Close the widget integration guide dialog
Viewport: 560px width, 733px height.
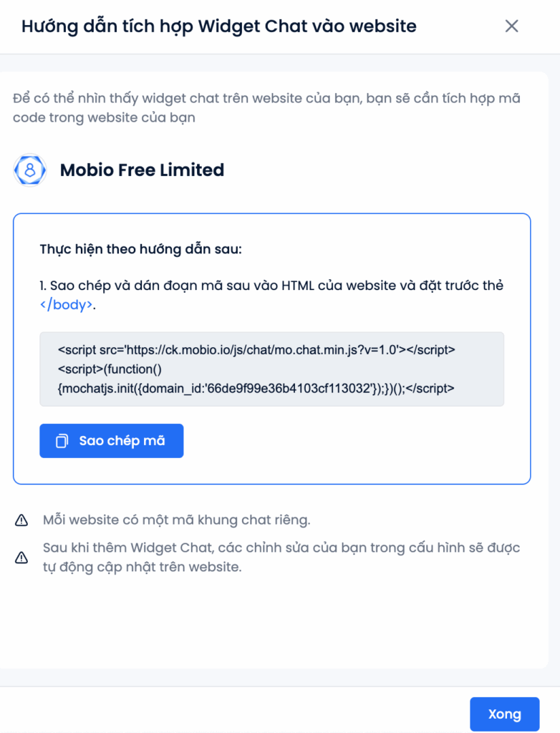click(x=512, y=26)
